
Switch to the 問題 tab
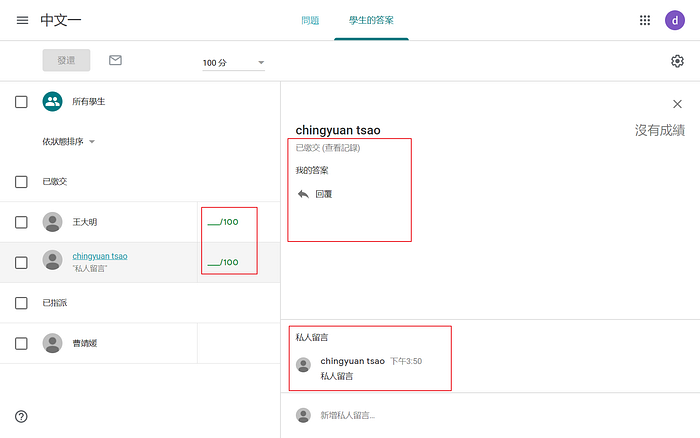pos(310,21)
